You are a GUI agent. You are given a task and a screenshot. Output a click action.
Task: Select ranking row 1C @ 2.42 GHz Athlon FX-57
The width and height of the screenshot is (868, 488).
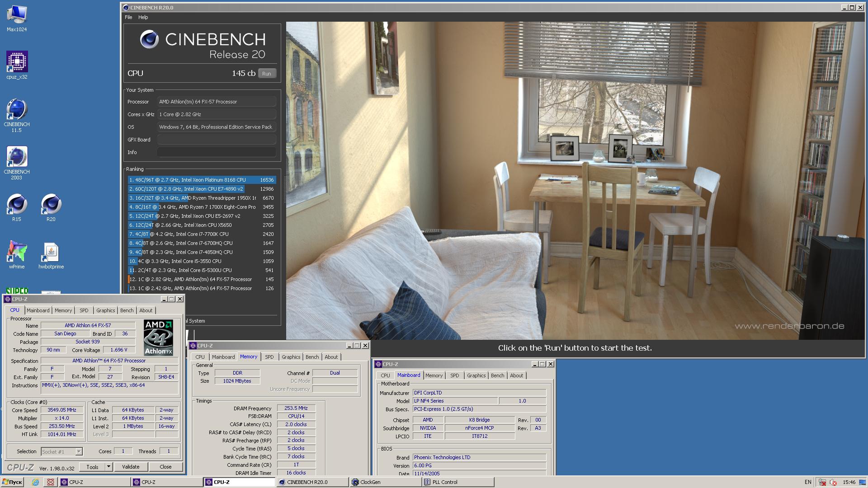[x=202, y=288]
